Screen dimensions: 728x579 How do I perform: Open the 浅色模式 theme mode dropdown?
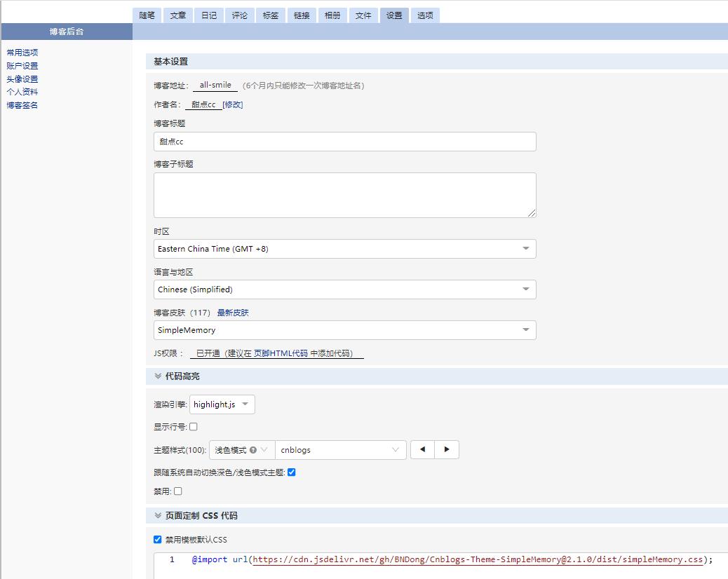point(243,450)
